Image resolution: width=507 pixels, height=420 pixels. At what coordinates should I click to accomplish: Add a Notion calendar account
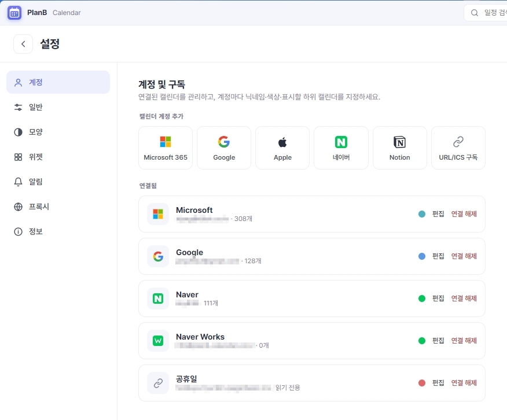(400, 148)
